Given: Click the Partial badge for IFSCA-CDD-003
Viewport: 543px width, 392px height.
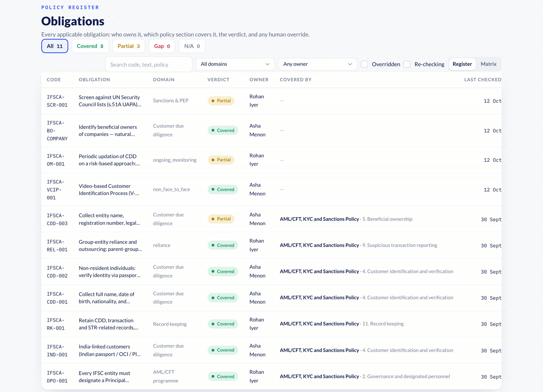Looking at the screenshot, I should click(x=221, y=219).
